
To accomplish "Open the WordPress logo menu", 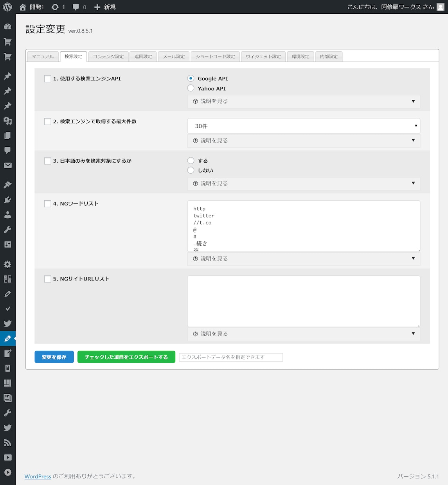I will point(7,7).
